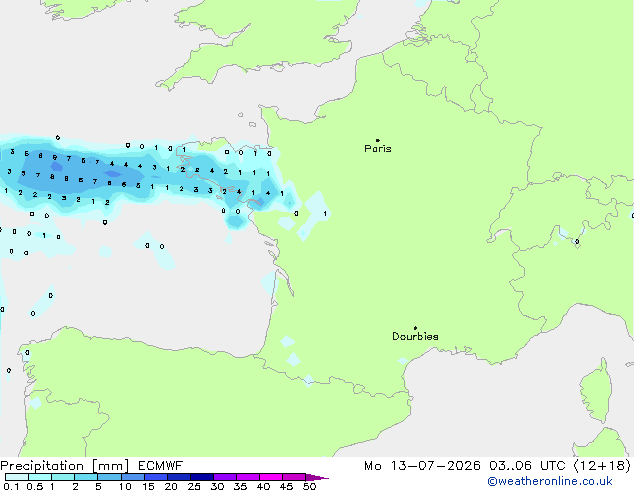This screenshot has width=634, height=490.
Task: Click the legend value 25
Action: [x=194, y=486]
